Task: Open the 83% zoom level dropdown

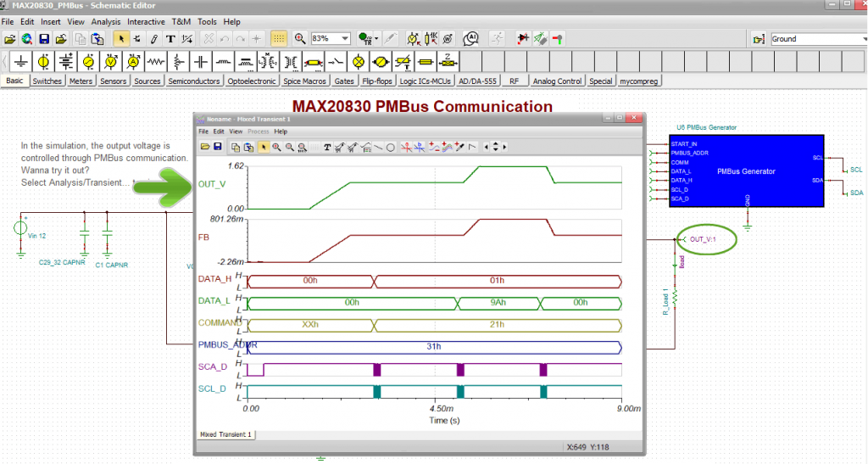Action: point(345,39)
